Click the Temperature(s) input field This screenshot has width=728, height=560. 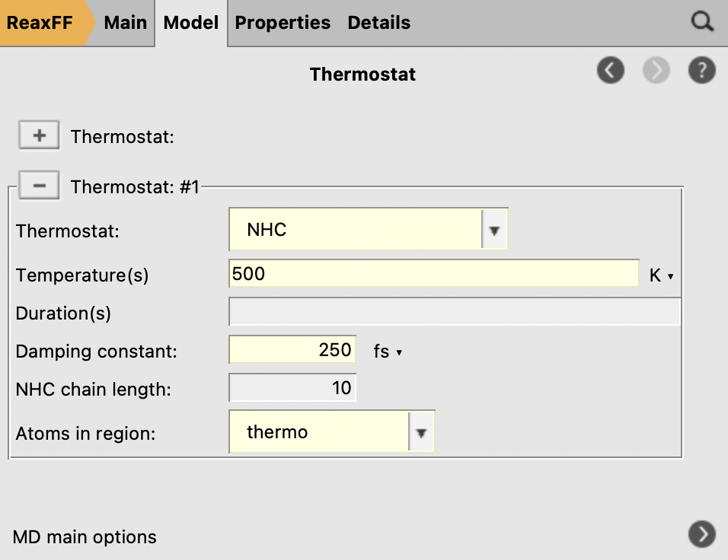coord(433,274)
